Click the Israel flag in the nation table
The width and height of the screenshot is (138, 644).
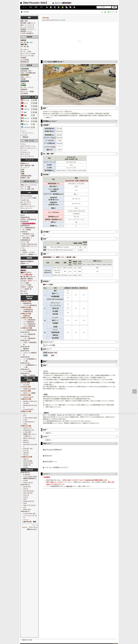(22, 127)
